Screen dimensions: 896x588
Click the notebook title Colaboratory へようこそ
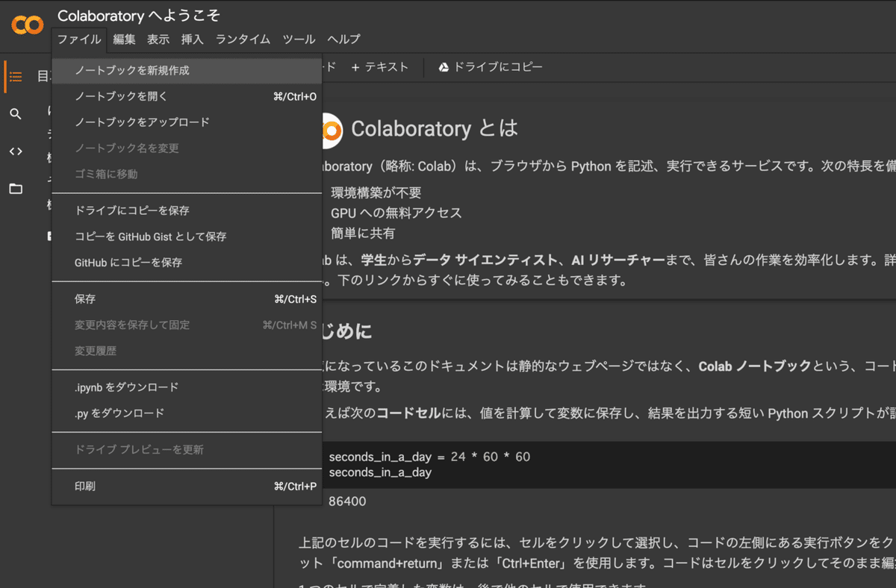(139, 15)
